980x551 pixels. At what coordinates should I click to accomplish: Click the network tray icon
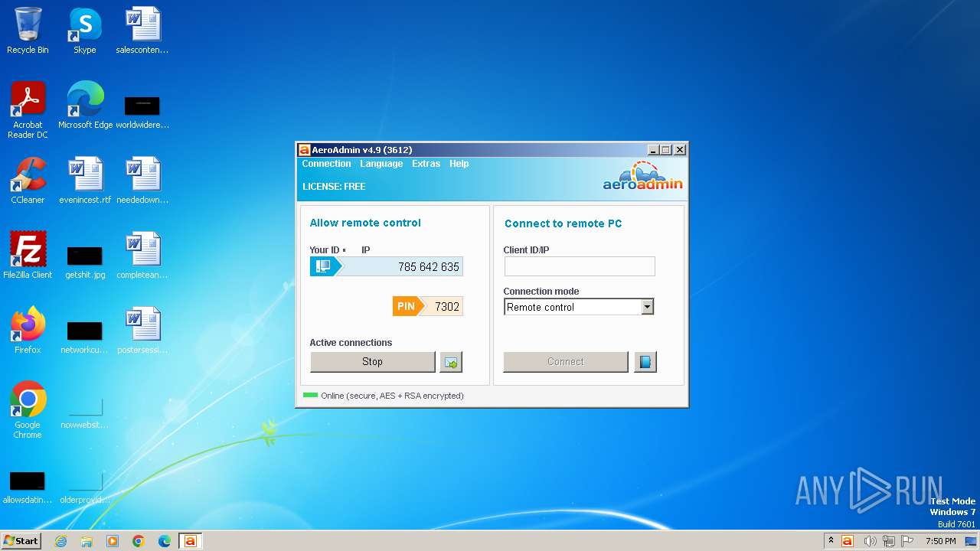click(x=889, y=541)
